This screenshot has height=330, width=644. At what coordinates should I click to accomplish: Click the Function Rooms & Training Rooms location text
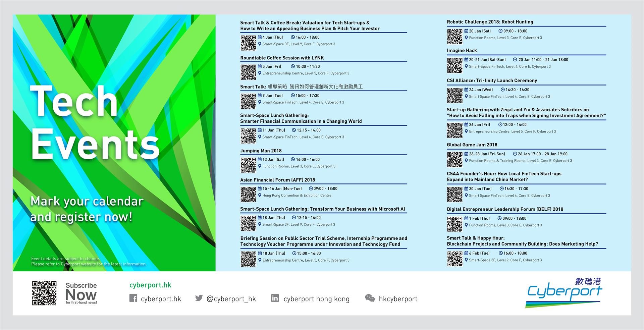521,161
